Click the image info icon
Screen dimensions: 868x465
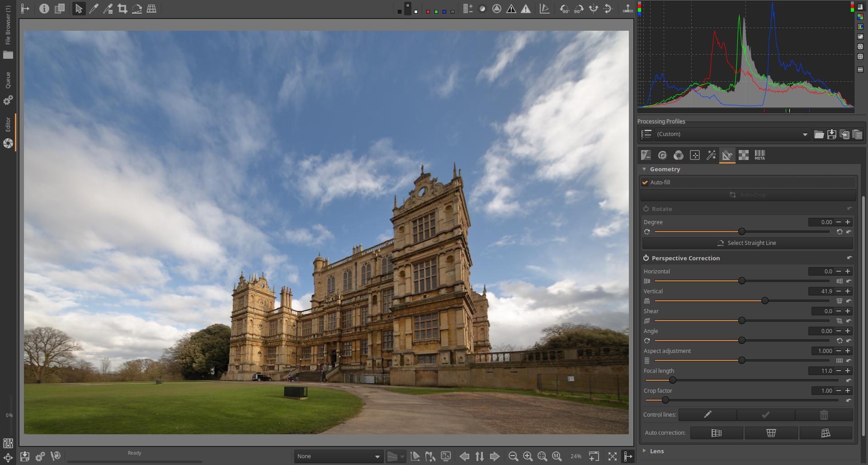click(44, 9)
